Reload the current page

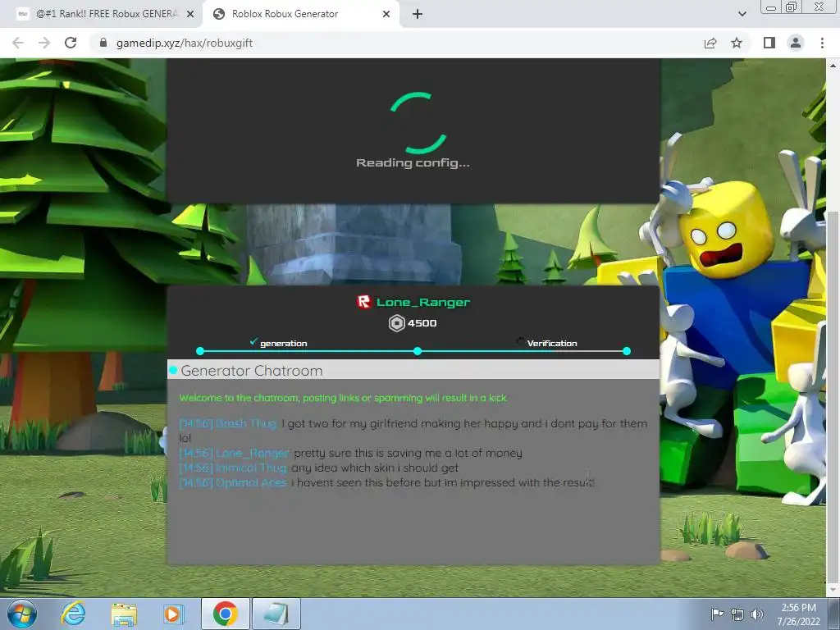71,43
